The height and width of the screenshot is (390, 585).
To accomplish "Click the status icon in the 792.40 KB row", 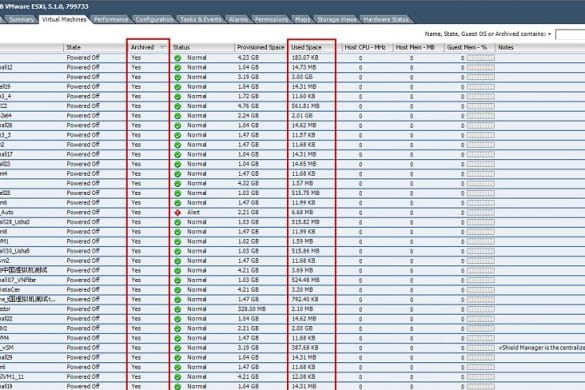I will [x=178, y=300].
